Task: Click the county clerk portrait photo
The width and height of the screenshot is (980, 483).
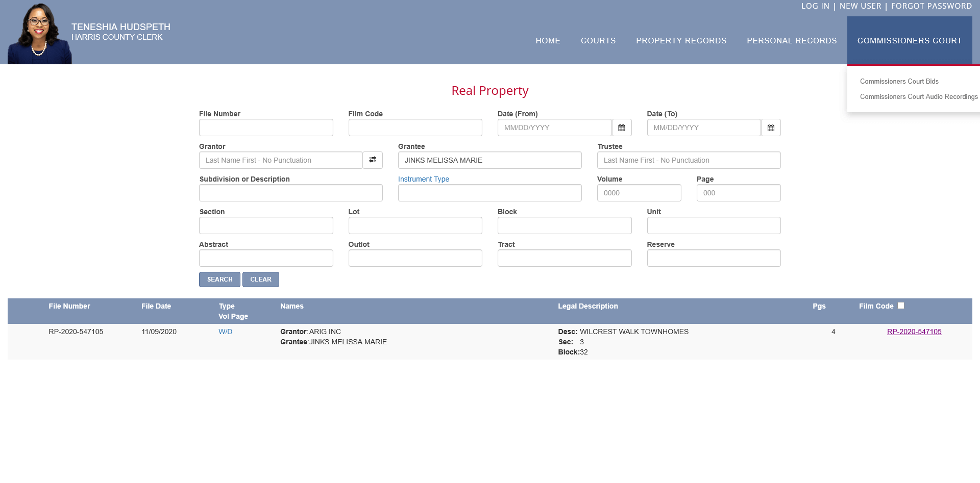Action: pyautogui.click(x=40, y=33)
